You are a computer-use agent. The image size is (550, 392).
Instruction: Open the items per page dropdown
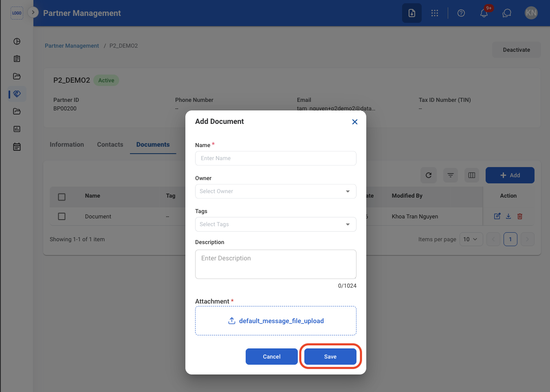pos(471,239)
